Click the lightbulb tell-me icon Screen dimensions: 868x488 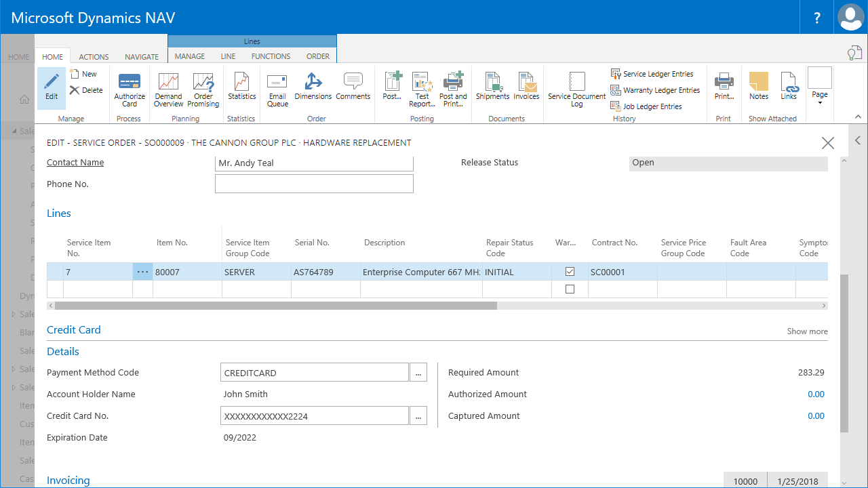[854, 54]
